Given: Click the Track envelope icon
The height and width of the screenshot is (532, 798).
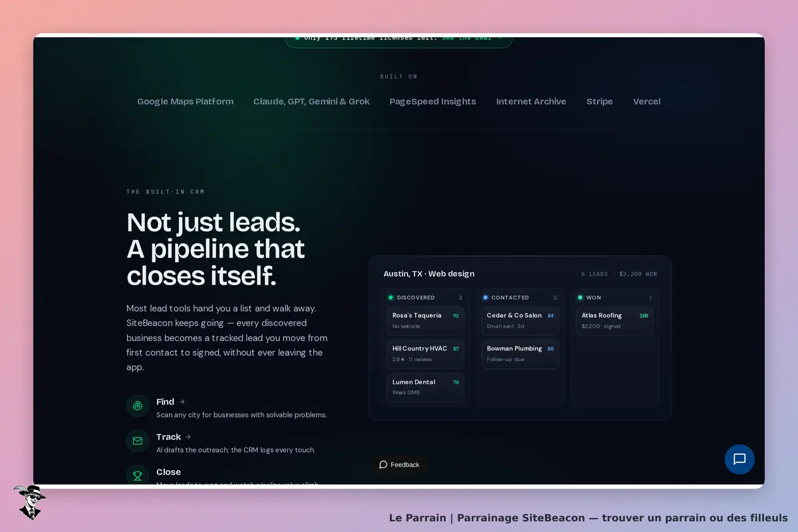Looking at the screenshot, I should (x=138, y=441).
